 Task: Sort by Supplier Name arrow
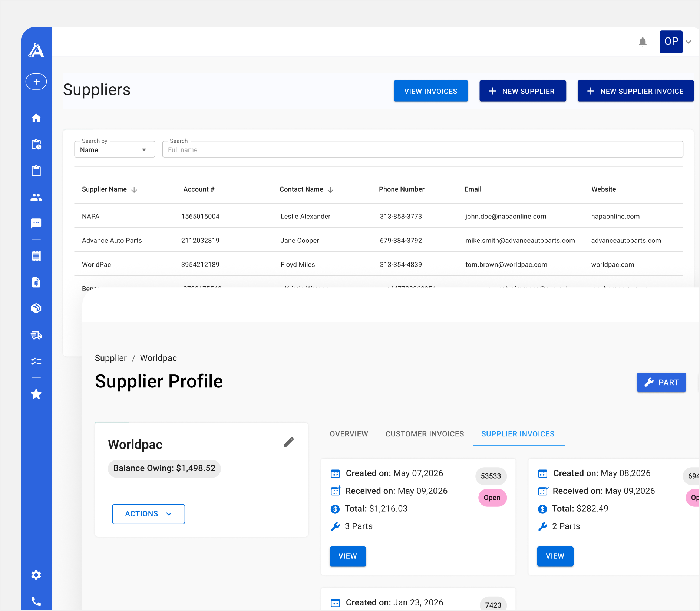point(134,190)
